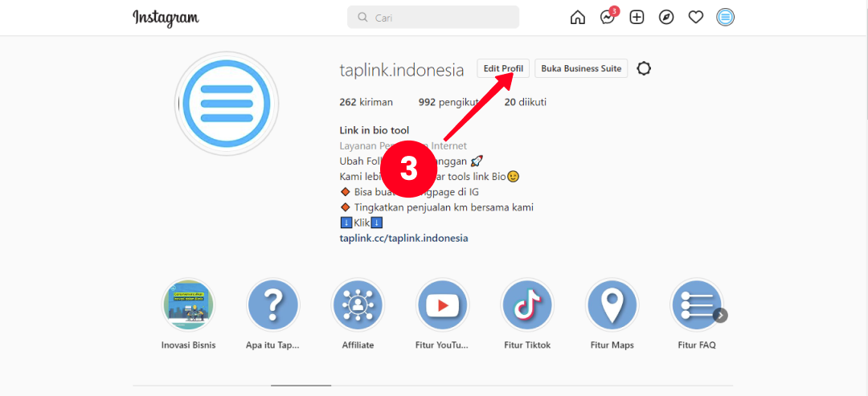Show more highlights with the right arrow

pyautogui.click(x=720, y=315)
